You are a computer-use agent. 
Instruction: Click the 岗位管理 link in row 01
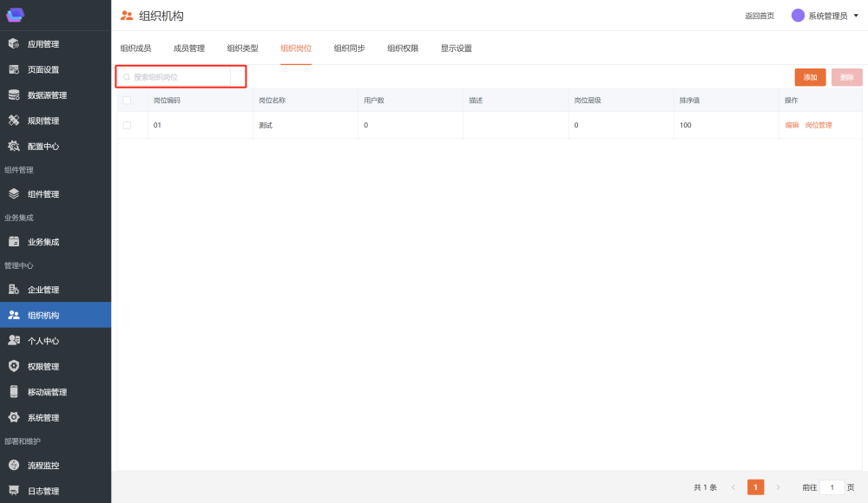(818, 126)
